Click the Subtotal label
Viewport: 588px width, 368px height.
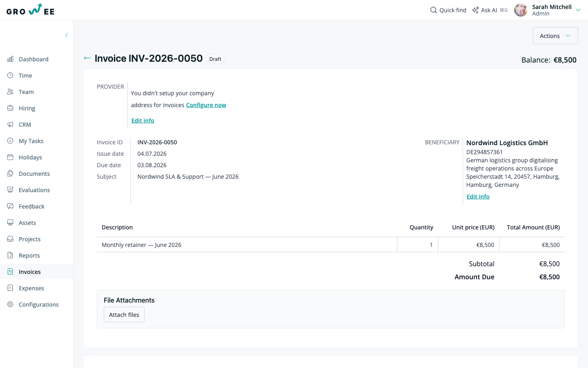point(482,264)
